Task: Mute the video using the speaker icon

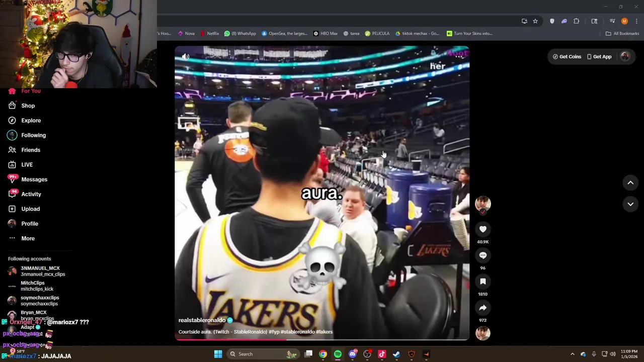Action: pos(185,56)
